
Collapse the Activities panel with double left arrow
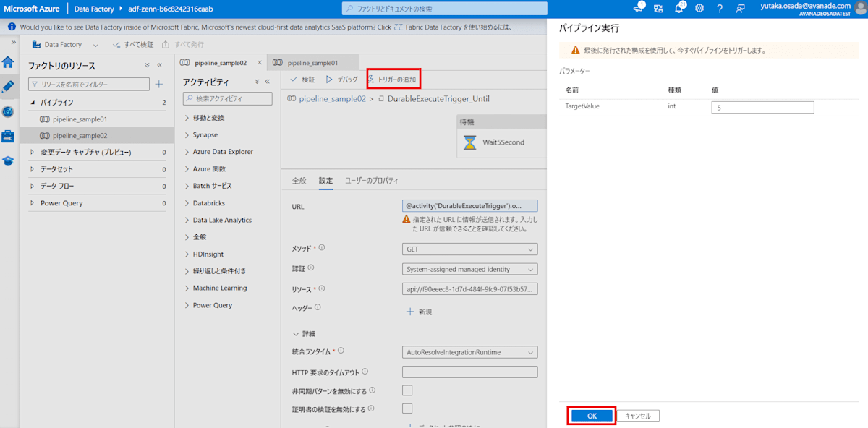(x=267, y=82)
